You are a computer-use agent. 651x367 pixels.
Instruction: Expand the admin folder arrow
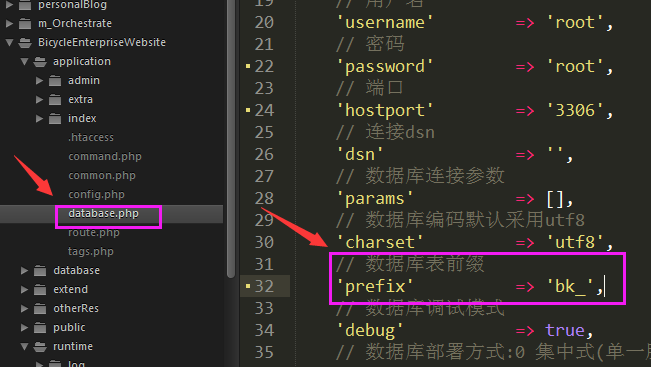[39, 81]
